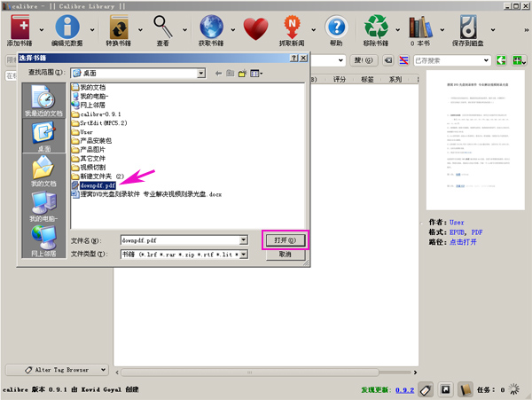Toggle cover browser icon in status bar
The width and height of the screenshot is (532, 400).
coord(446,389)
